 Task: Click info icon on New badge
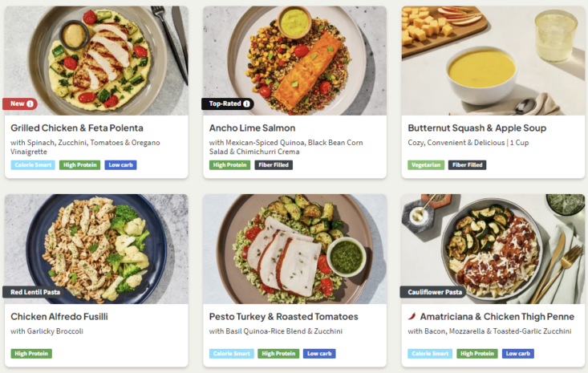click(30, 103)
